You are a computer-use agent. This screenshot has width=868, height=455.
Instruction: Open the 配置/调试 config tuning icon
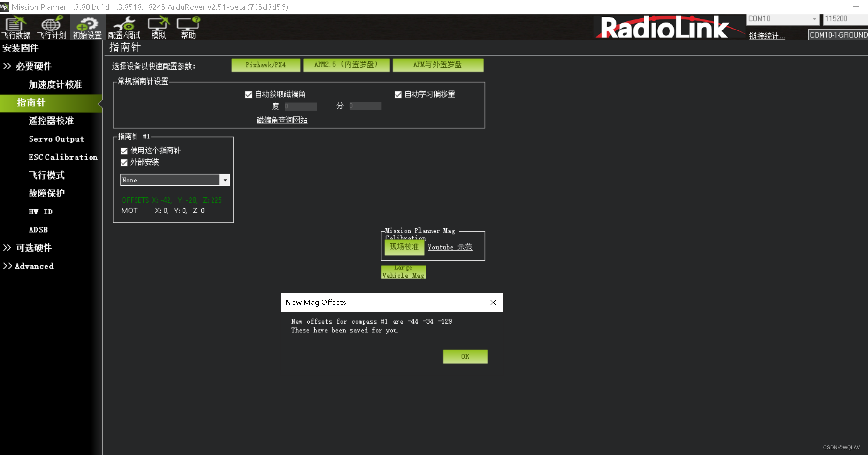point(124,28)
